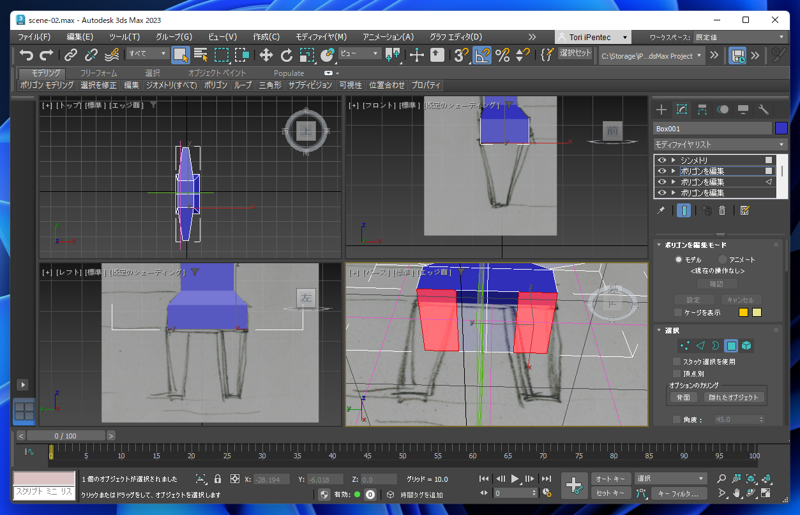Image resolution: width=800 pixels, height=515 pixels.
Task: Enable 頂点別 checkbox
Action: [677, 374]
